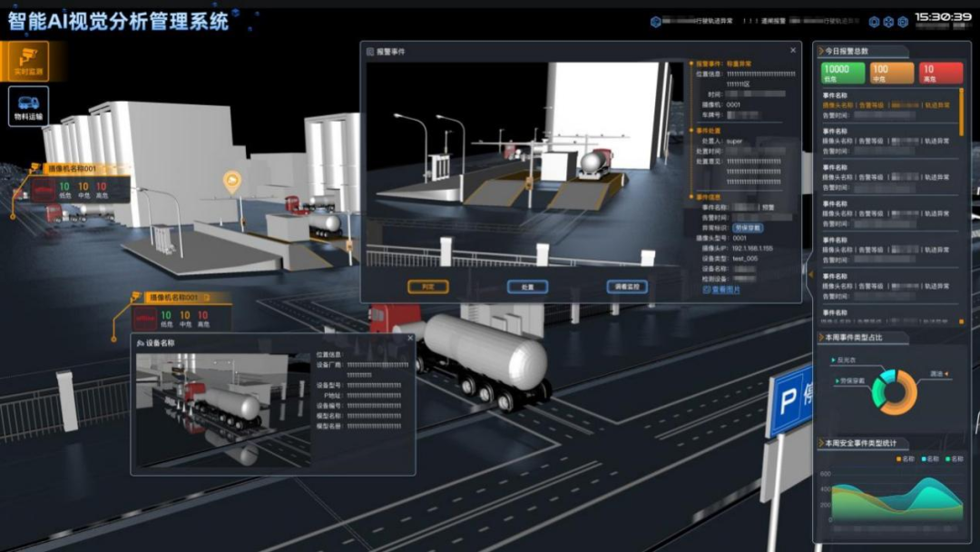Screen dimensions: 980x552
Task: Click the camera icon above upper 摄像机名称001 label
Action: (35, 168)
